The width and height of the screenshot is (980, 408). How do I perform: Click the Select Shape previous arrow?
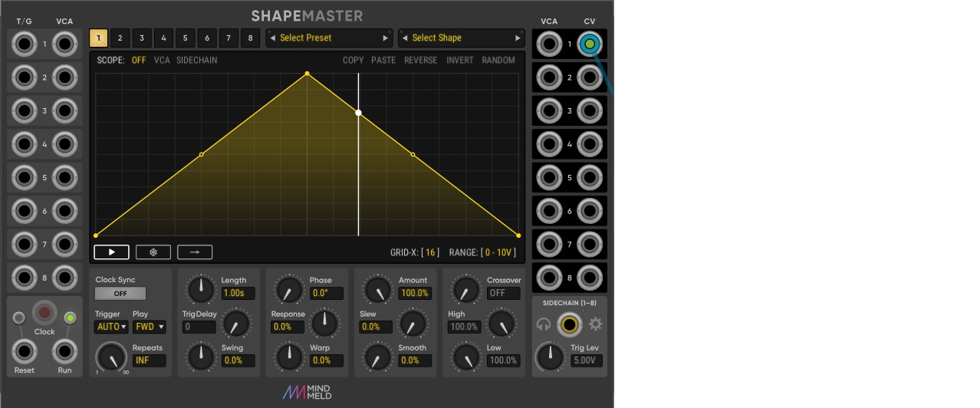[x=405, y=38]
